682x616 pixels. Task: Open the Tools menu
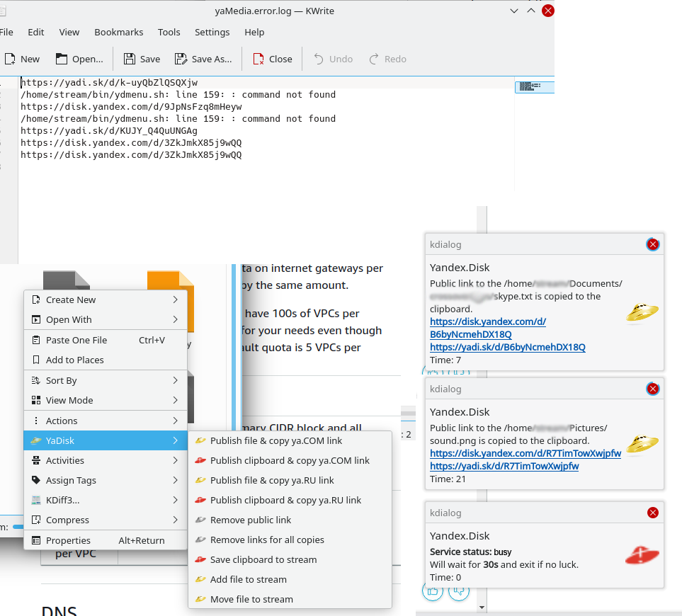(169, 32)
